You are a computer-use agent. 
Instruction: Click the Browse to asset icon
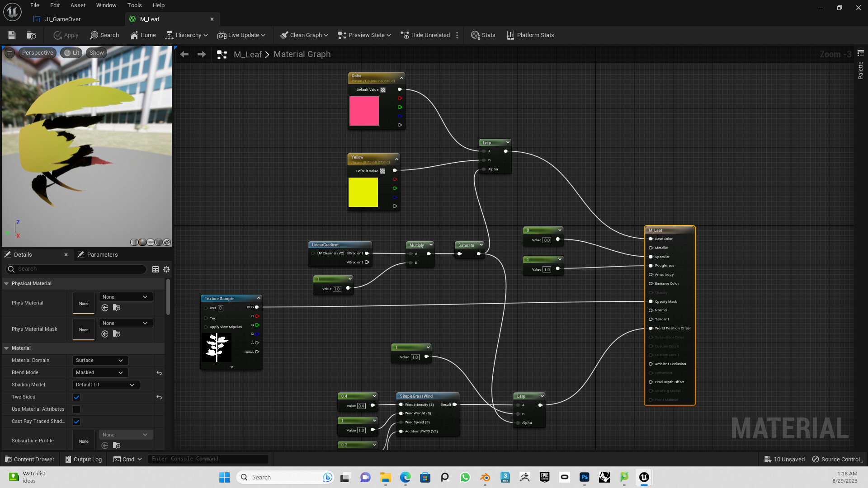pyautogui.click(x=31, y=35)
